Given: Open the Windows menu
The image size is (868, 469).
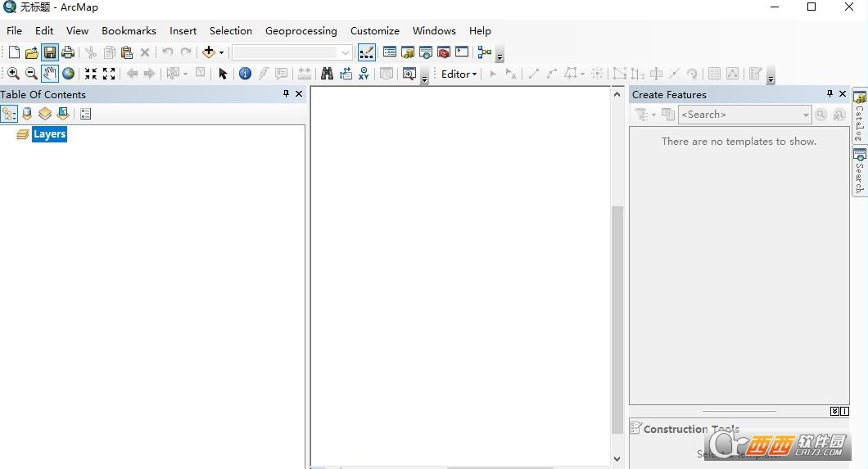Looking at the screenshot, I should pos(434,31).
